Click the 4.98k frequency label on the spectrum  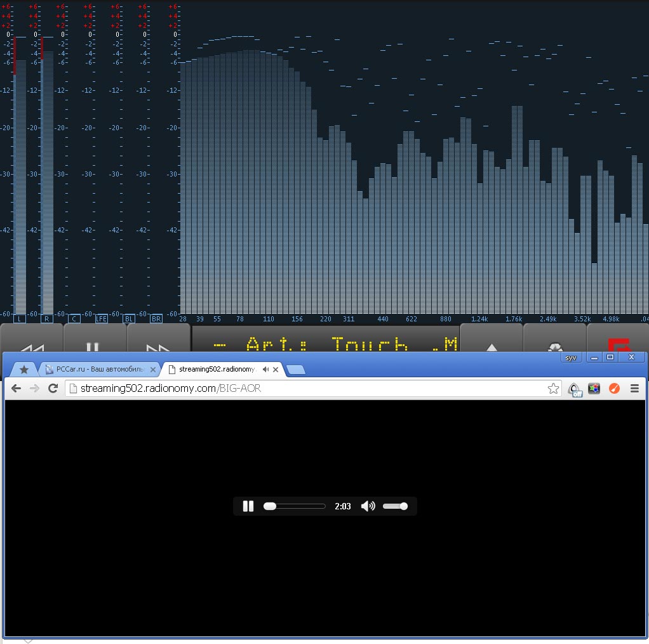(611, 319)
